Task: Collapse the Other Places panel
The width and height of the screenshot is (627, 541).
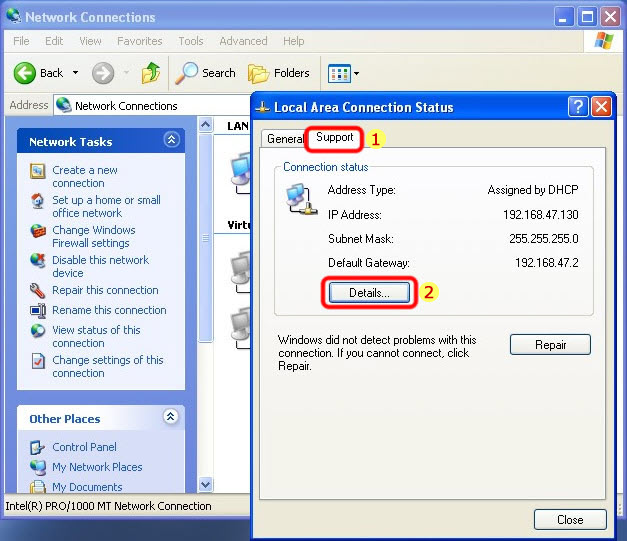Action: pos(171,417)
